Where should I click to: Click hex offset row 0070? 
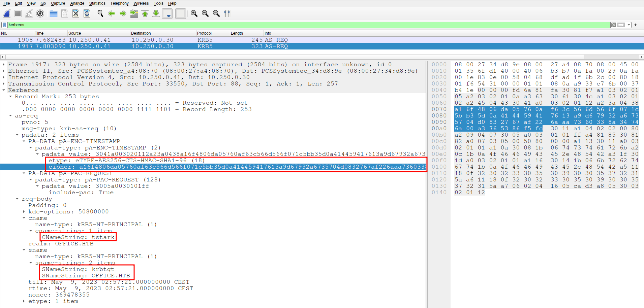[439, 109]
